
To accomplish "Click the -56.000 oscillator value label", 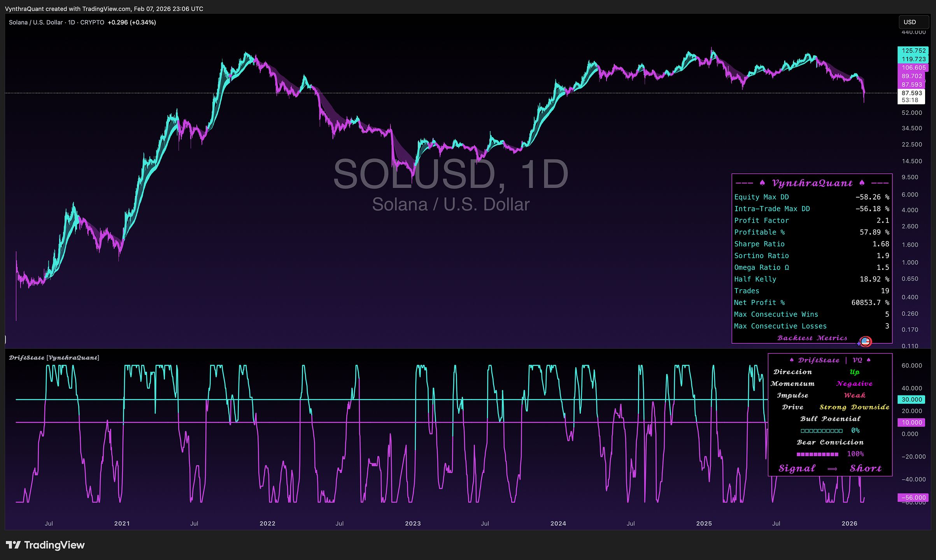I will [x=913, y=498].
